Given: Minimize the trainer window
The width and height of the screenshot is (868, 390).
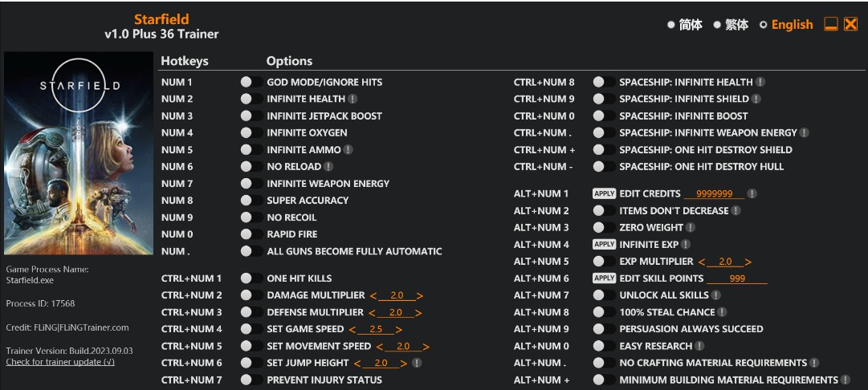Looking at the screenshot, I should click(x=830, y=24).
